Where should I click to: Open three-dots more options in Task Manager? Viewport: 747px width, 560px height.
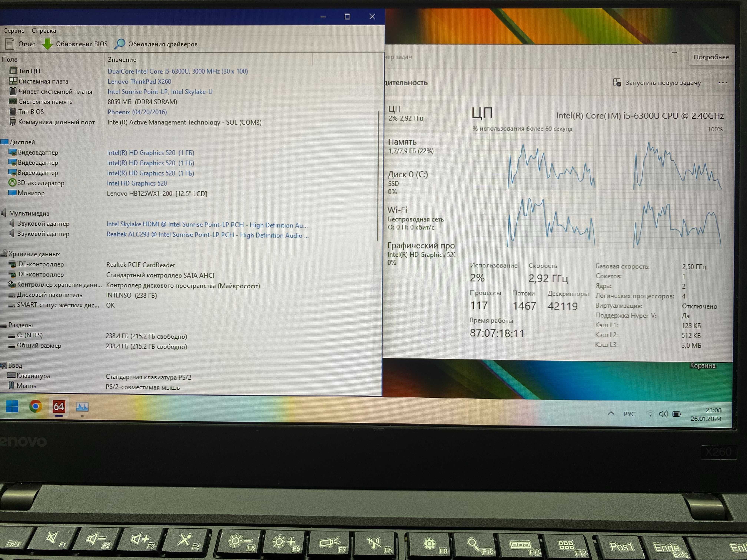coord(723,83)
